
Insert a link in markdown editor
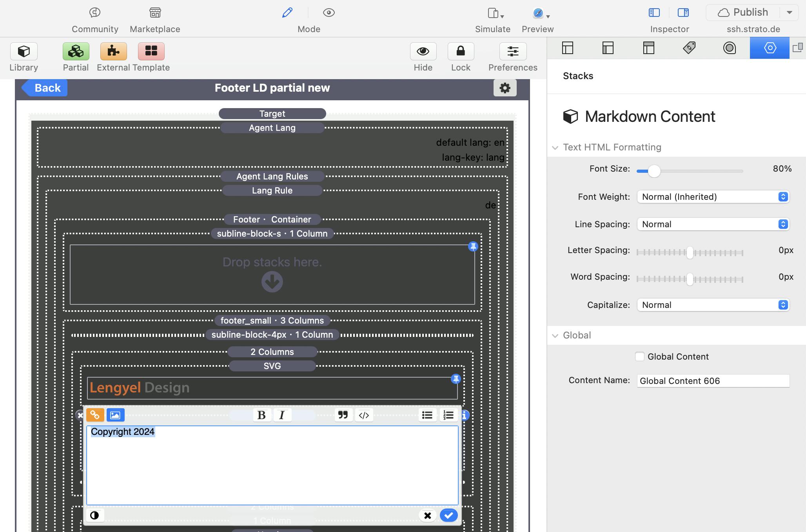[95, 415]
